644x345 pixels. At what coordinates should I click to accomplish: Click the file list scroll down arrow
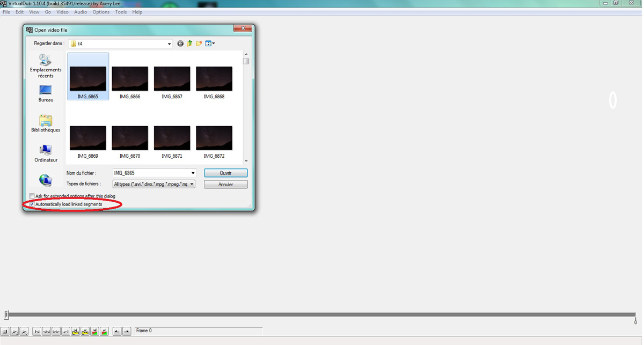coord(246,160)
